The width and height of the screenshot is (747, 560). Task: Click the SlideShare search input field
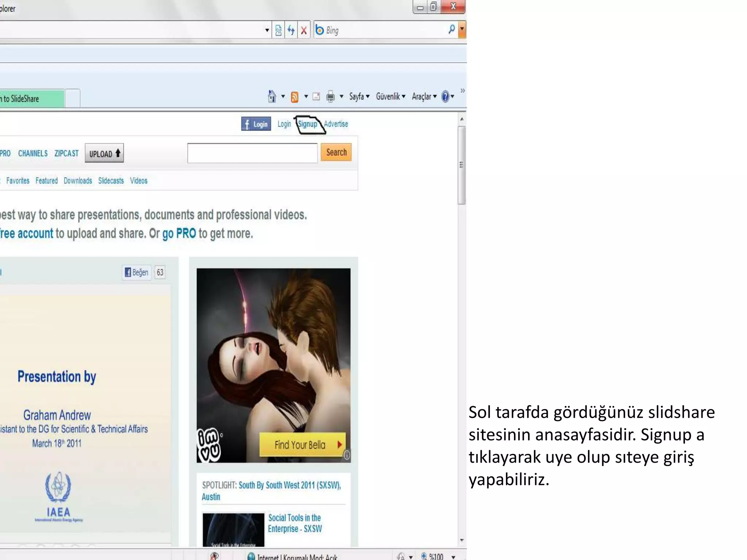coord(252,153)
